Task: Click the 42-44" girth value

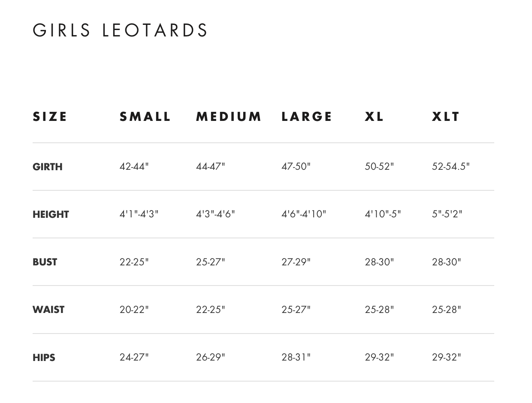Action: point(134,166)
